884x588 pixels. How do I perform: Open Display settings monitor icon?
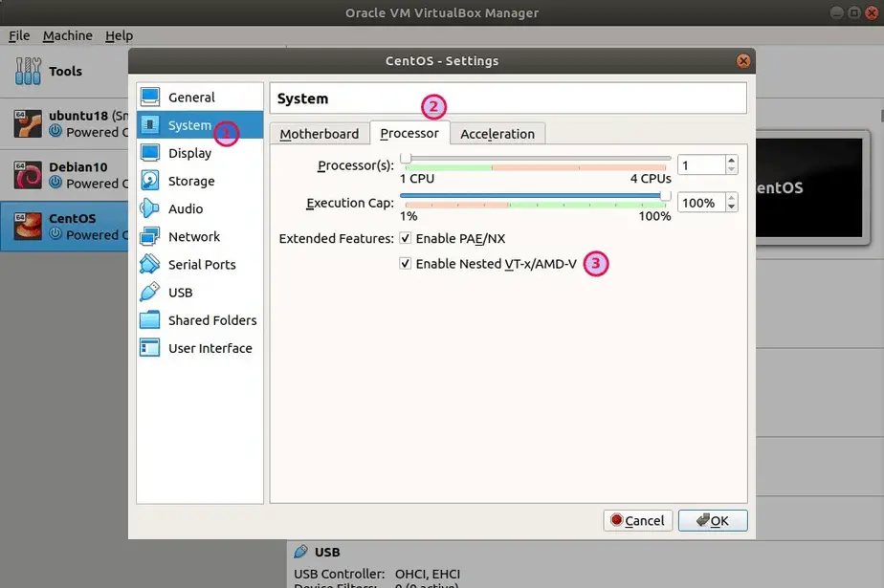click(x=150, y=153)
